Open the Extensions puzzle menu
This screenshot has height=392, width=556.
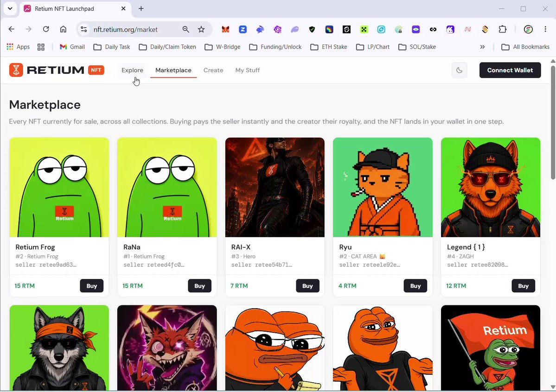[503, 29]
